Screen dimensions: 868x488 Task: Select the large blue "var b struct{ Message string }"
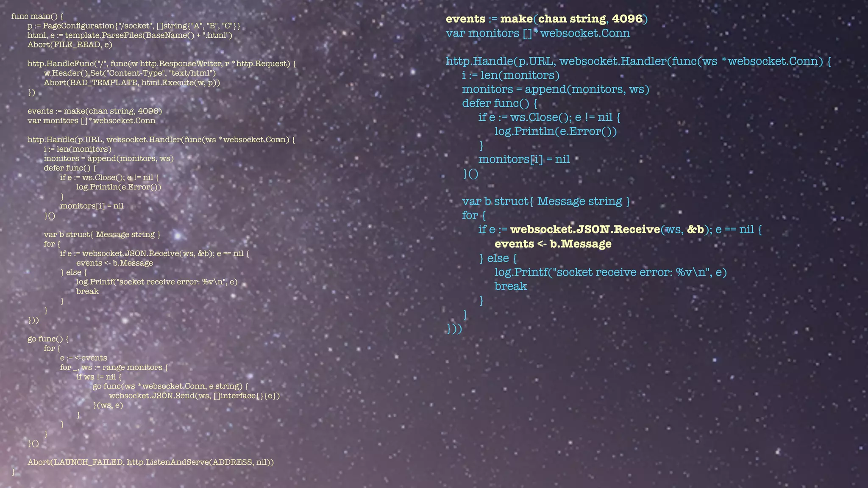[546, 201]
